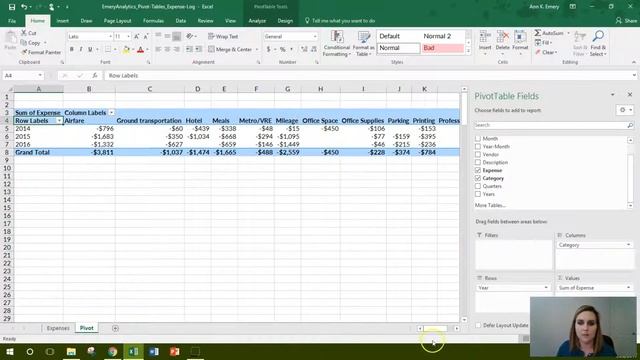Uncheck the Expense field checkbox
The height and width of the screenshot is (360, 640).
click(478, 170)
